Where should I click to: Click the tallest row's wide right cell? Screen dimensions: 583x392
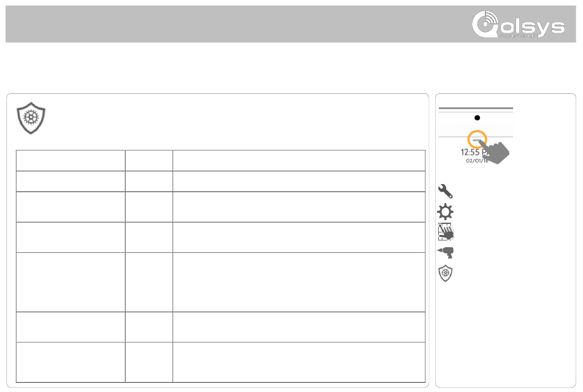coord(299,282)
